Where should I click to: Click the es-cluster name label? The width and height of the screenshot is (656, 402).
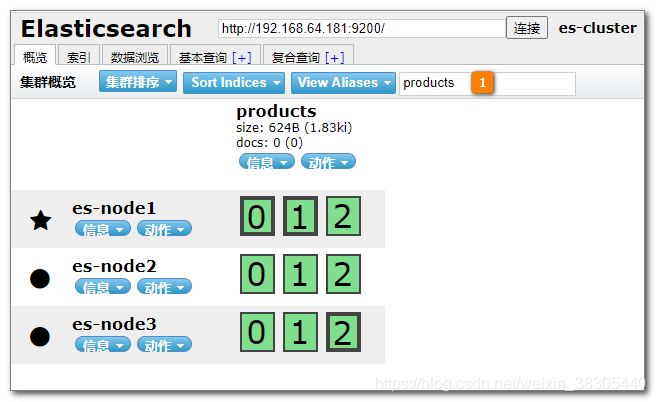[597, 28]
